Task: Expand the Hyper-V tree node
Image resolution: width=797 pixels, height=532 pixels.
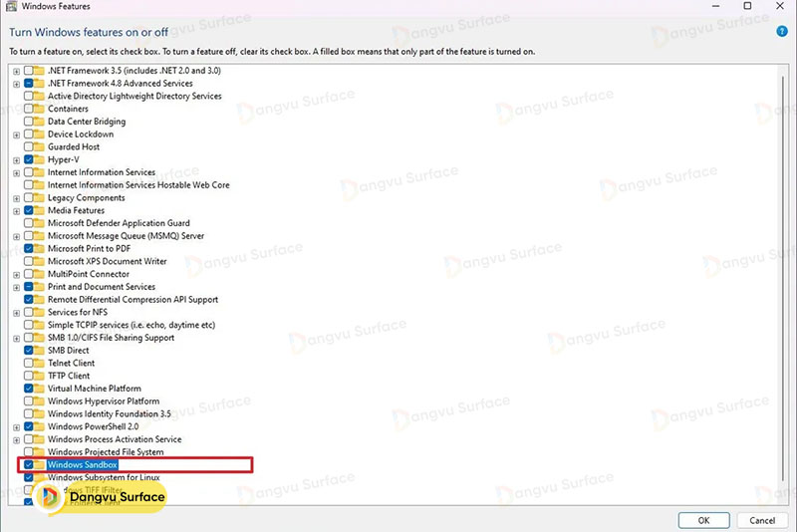Action: coord(16,160)
